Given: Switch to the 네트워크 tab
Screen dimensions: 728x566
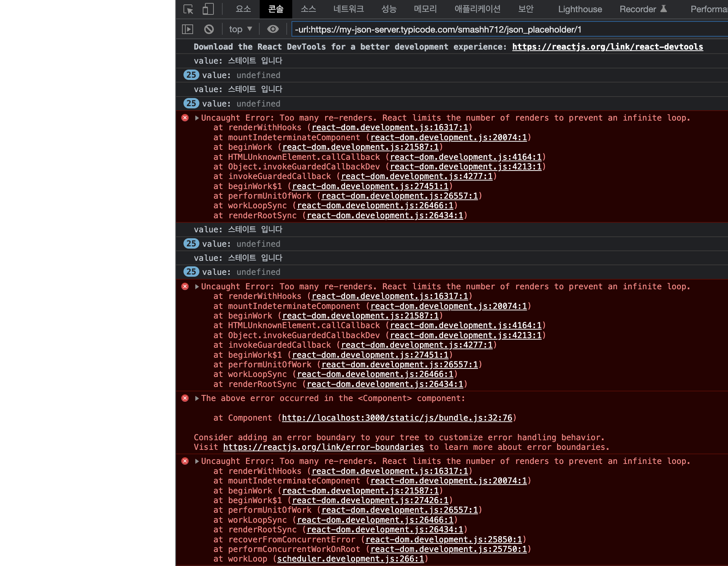Looking at the screenshot, I should pos(348,9).
